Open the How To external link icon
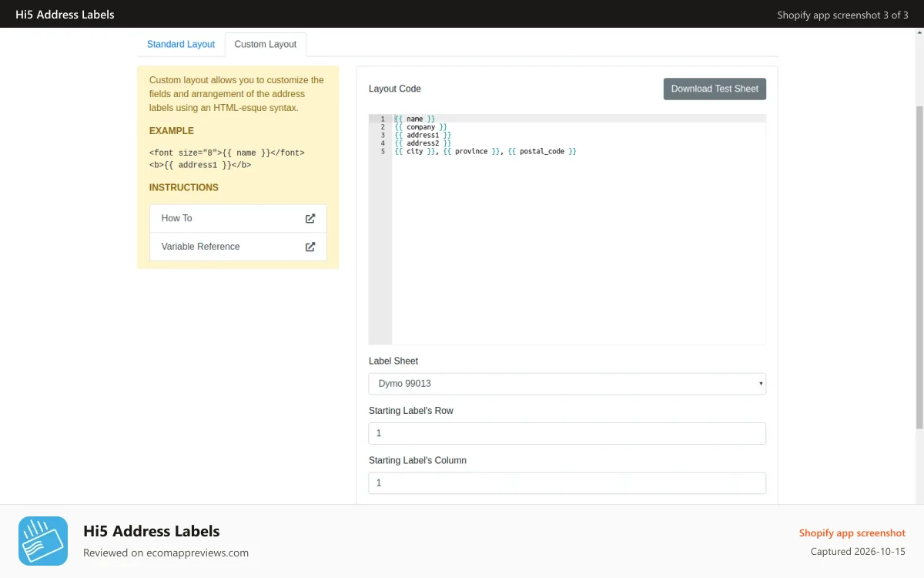The image size is (924, 578). (x=310, y=219)
